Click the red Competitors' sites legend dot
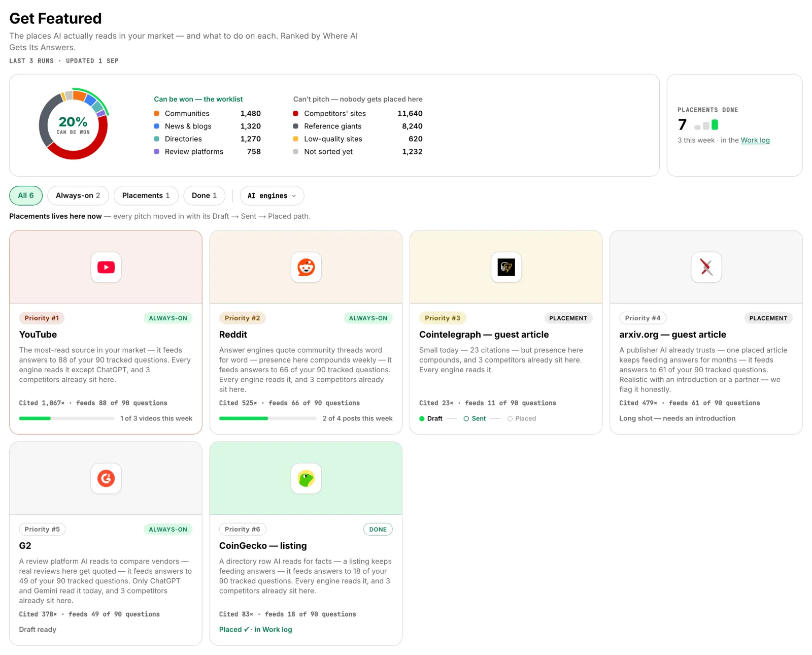The width and height of the screenshot is (812, 655). 295,113
